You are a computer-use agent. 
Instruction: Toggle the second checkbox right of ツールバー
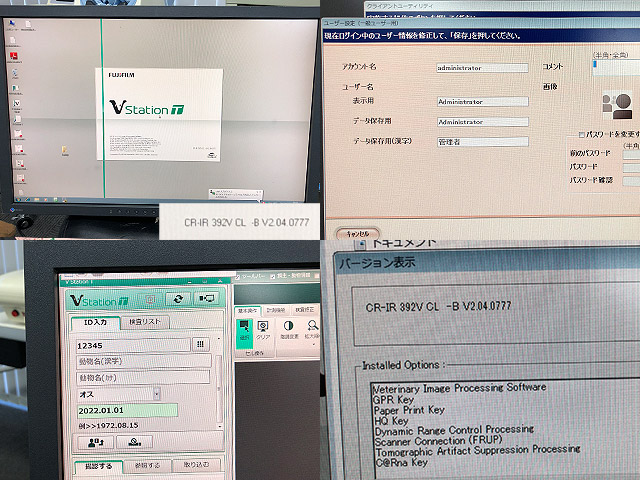pos(273,276)
